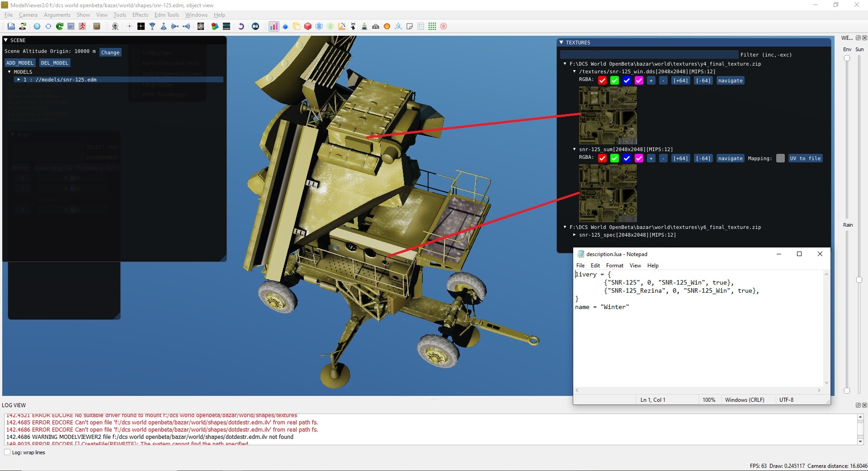Select the bar chart statistics icon

(x=274, y=26)
